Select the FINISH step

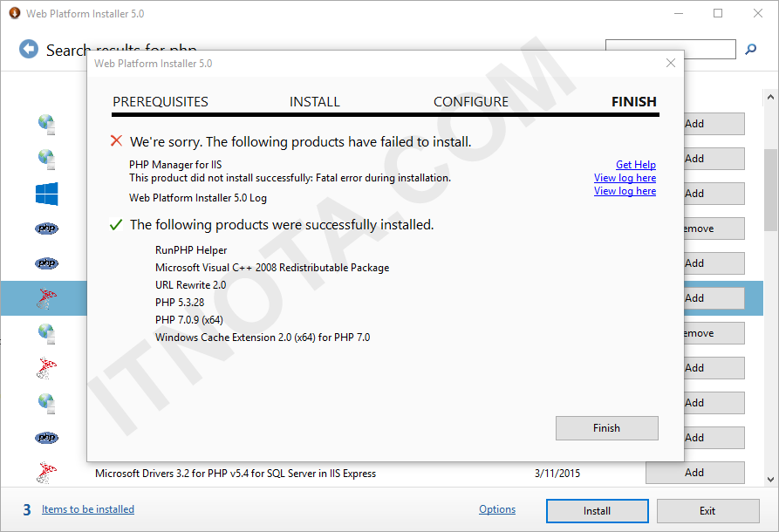coord(633,101)
